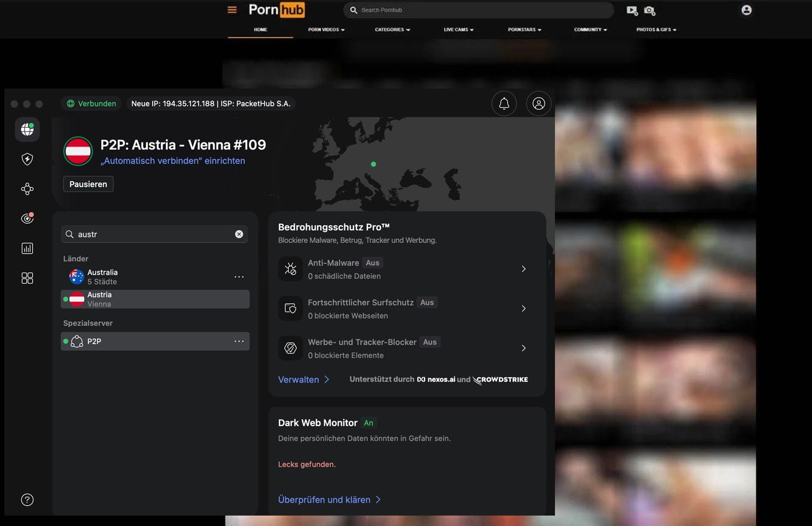Click the Pausieren button

click(88, 184)
